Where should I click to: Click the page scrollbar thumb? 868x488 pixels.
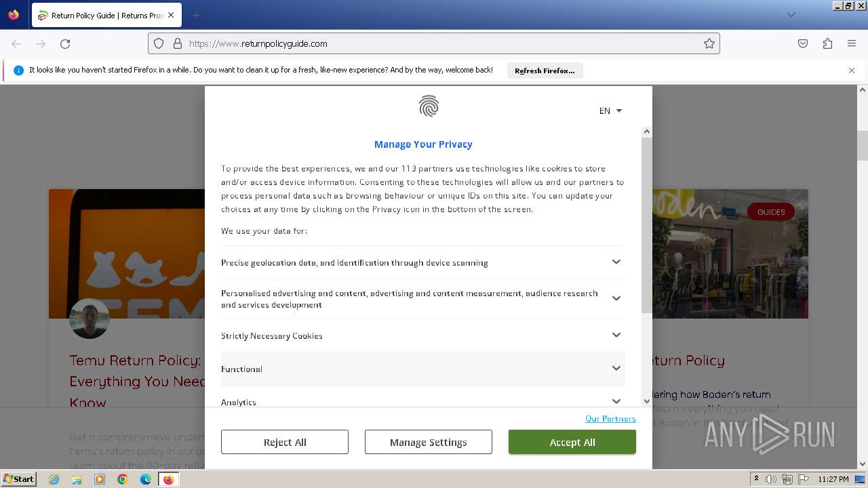click(x=863, y=144)
